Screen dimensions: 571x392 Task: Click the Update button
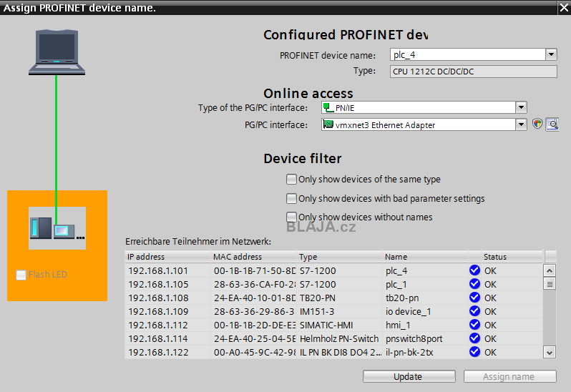[x=409, y=376]
